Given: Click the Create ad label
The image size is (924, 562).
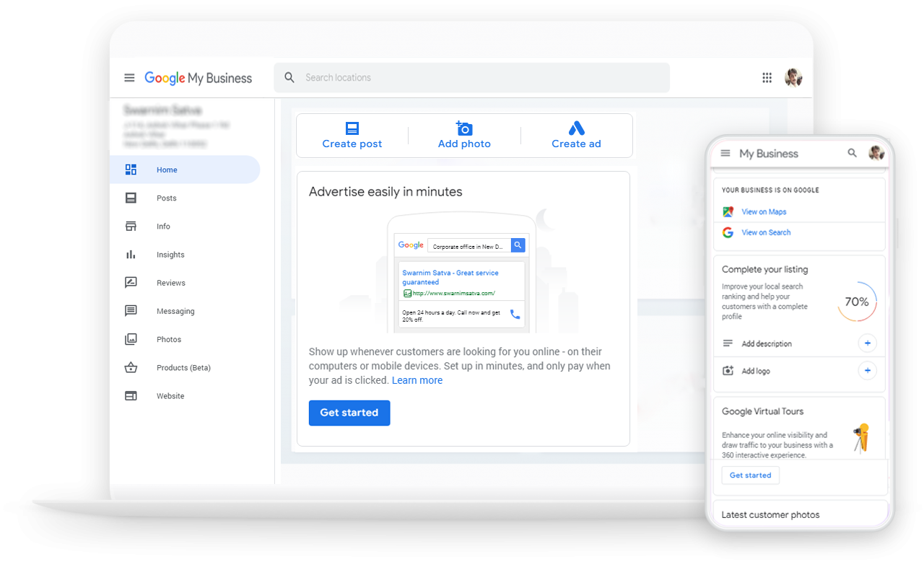Looking at the screenshot, I should tap(576, 144).
